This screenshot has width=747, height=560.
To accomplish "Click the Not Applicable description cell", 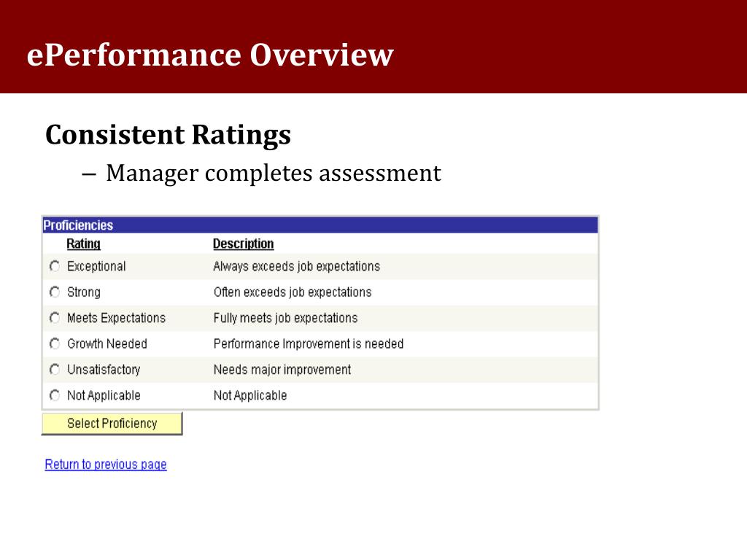I will (250, 395).
